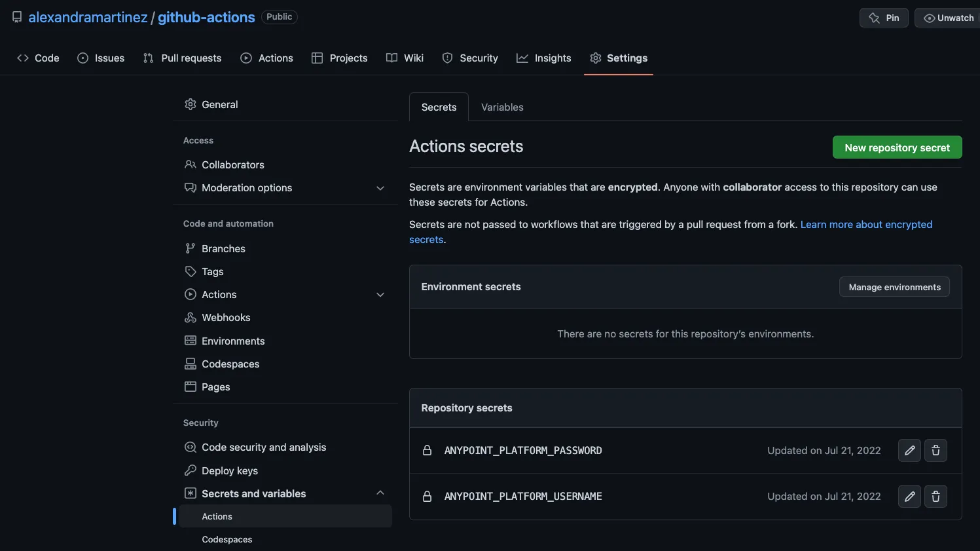Click the asterisk icon next to Secrets and variables
Image resolution: width=980 pixels, height=551 pixels.
(x=191, y=493)
